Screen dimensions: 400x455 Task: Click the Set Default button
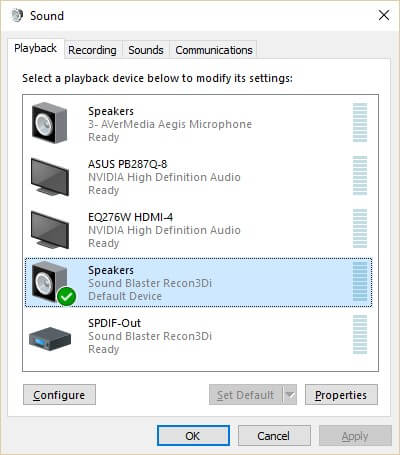pyautogui.click(x=246, y=395)
